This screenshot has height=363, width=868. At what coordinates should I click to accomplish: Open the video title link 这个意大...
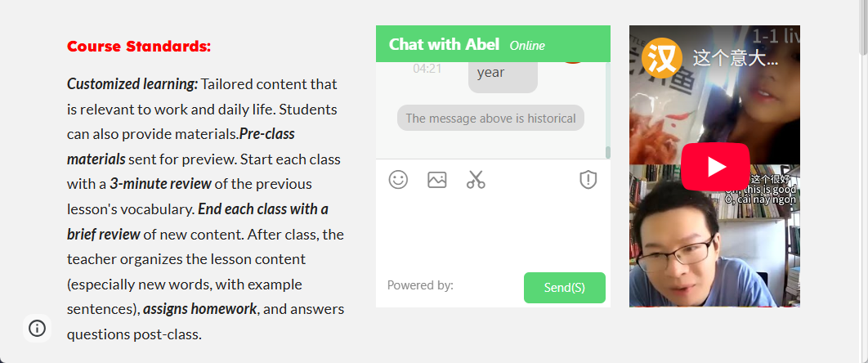(x=735, y=57)
